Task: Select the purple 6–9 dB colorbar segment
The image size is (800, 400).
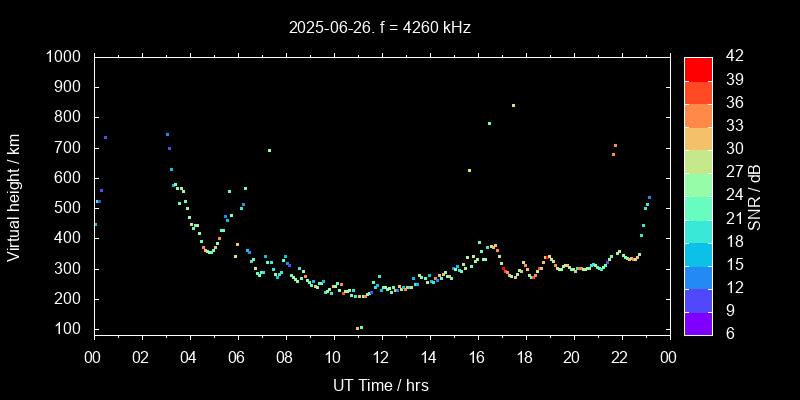Action: 698,323
